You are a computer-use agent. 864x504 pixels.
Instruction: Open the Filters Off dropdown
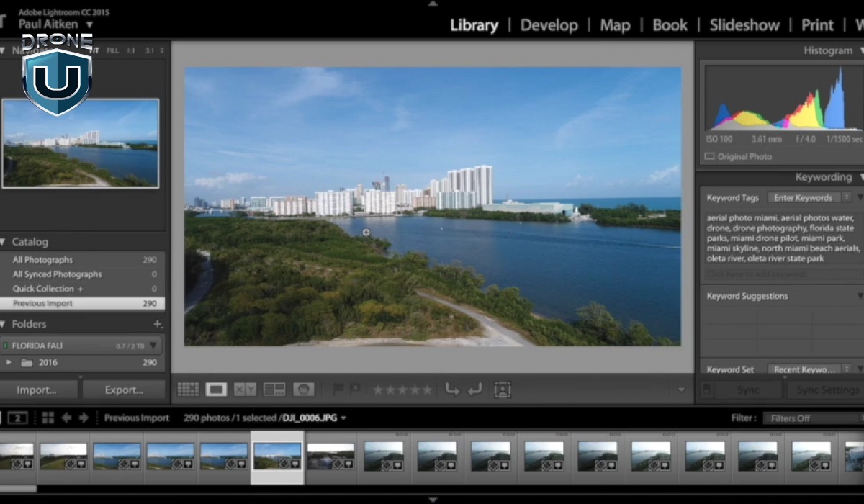click(x=811, y=418)
